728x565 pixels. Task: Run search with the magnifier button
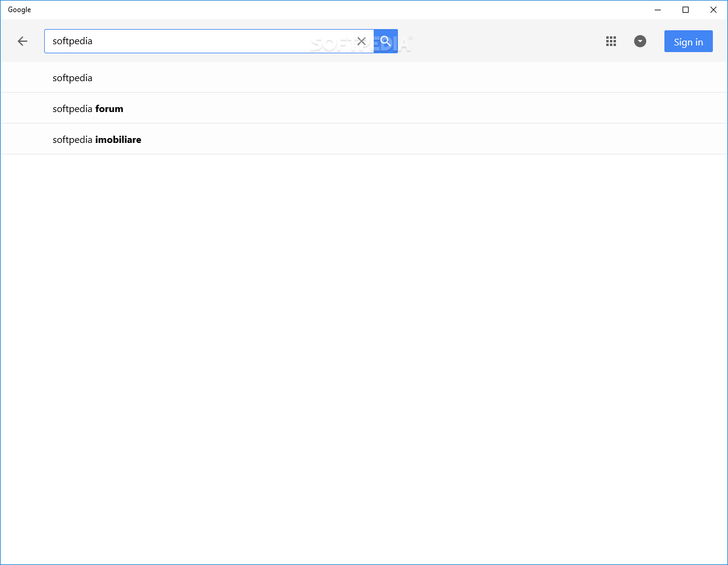click(x=386, y=41)
